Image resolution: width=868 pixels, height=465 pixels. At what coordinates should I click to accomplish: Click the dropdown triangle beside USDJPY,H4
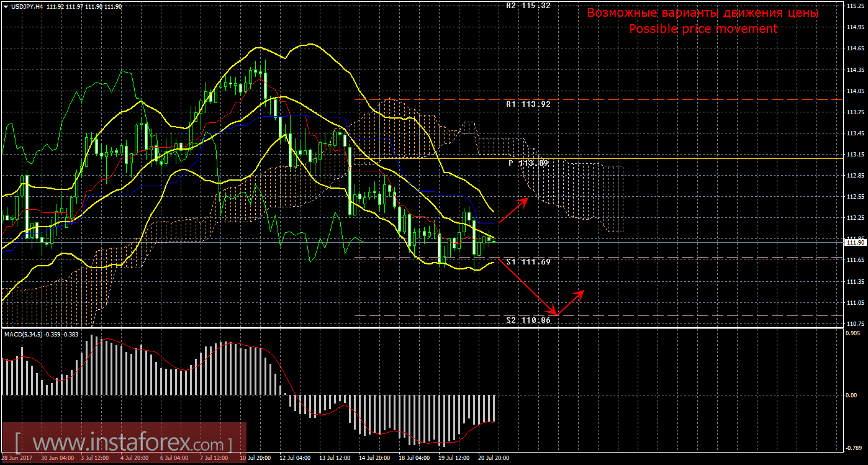[x=6, y=6]
